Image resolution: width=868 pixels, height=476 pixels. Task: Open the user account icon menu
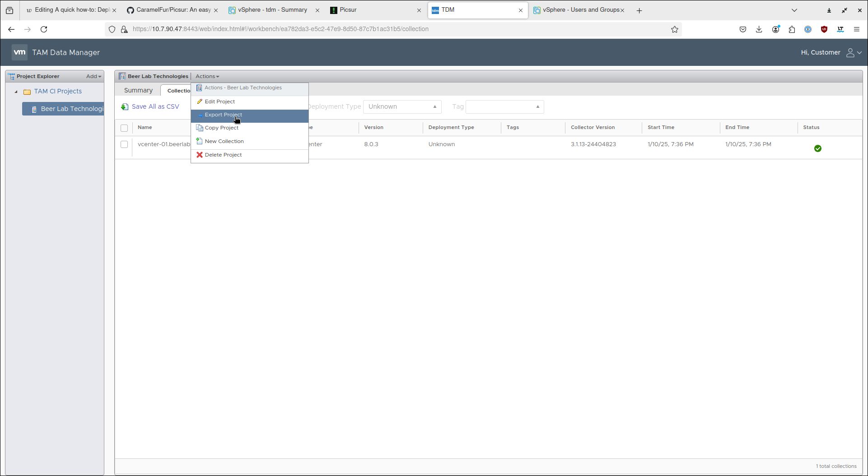point(850,53)
